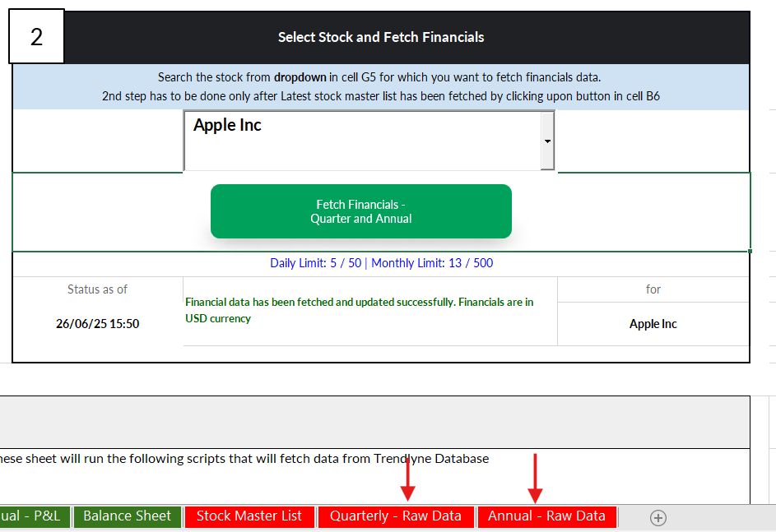Go to the Quarterly - Raw Data tab
The height and width of the screenshot is (532, 776).
[396, 516]
